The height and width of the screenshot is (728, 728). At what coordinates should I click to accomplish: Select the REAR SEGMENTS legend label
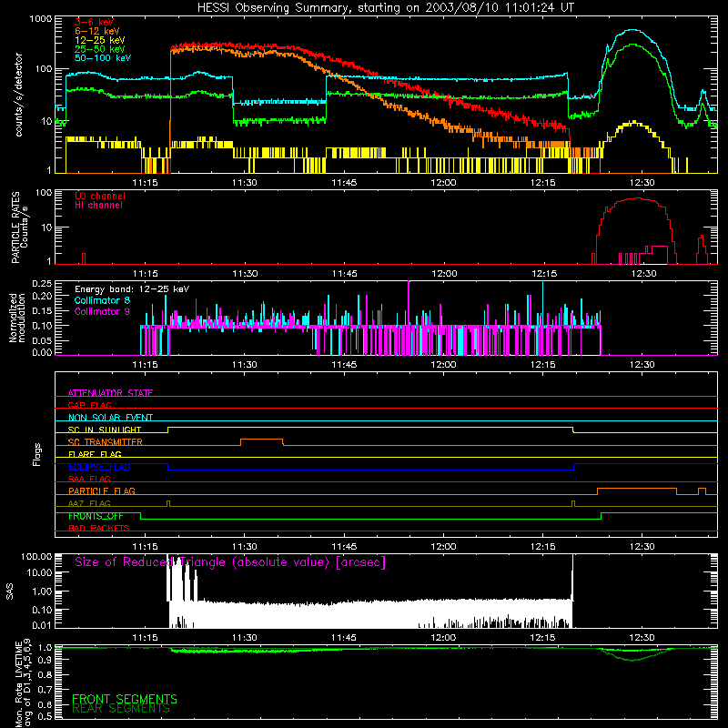pos(121,709)
